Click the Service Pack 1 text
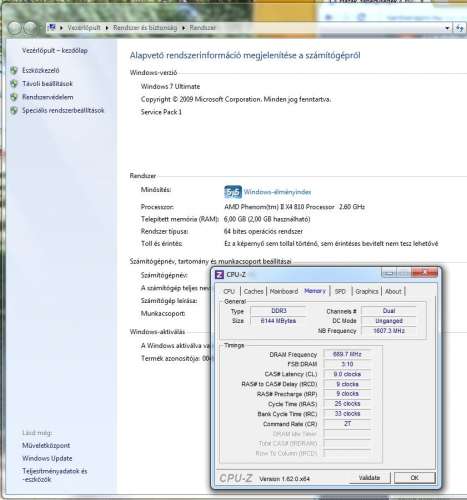Image resolution: width=467 pixels, height=500 pixels. click(161, 112)
